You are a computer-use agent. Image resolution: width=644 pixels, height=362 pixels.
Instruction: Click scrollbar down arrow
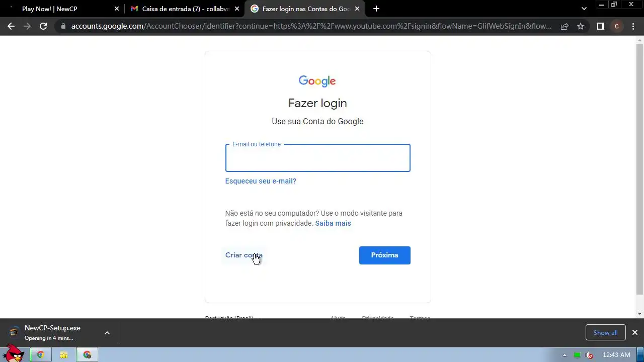(x=640, y=314)
